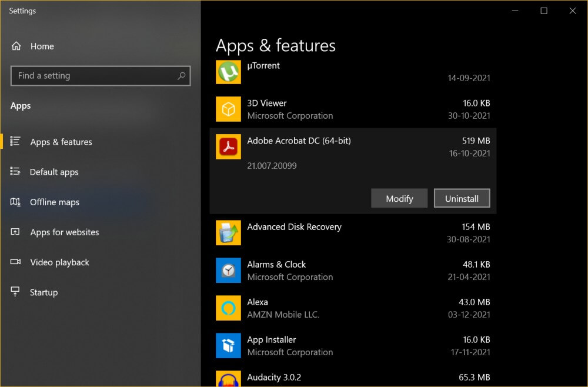Click the 65.3 MB size for Audacity

click(x=474, y=377)
